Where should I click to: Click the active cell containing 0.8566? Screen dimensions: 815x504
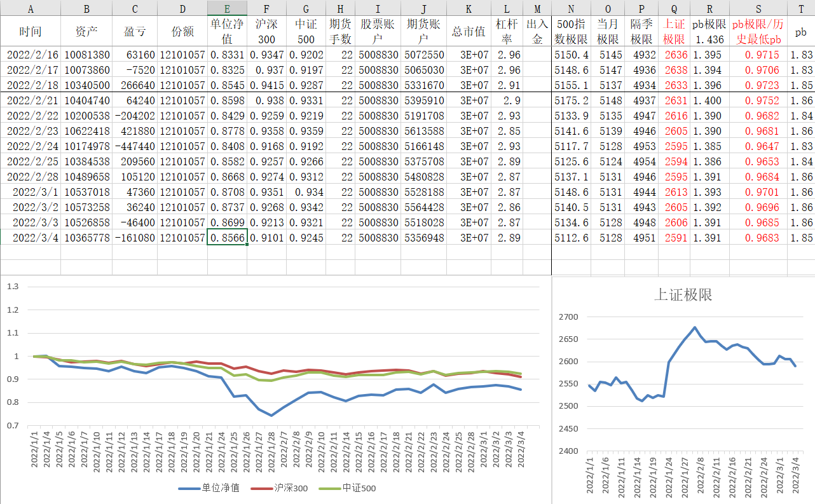click(x=227, y=238)
